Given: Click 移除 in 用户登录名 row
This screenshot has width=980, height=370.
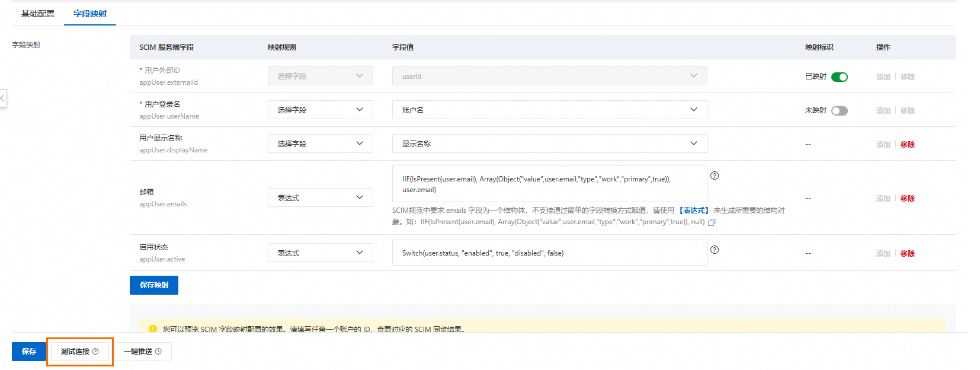Looking at the screenshot, I should pos(908,111).
